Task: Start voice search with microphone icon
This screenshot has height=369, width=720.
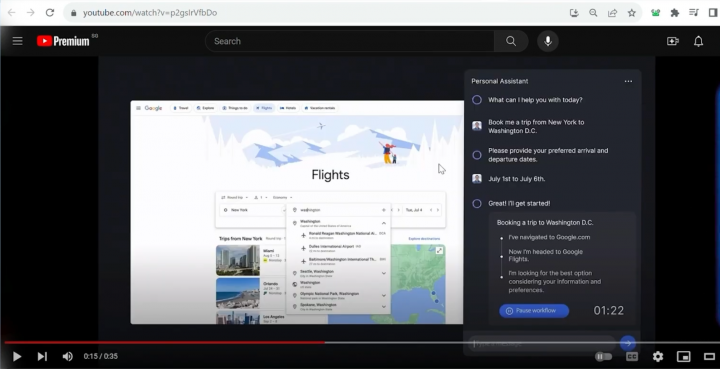Action: click(548, 41)
